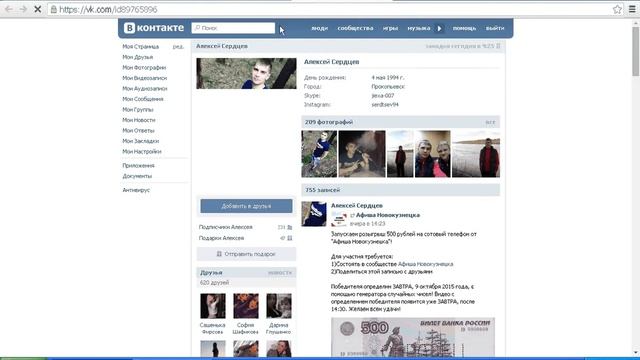640x360 pixels.
Task: Open Приложения in sidebar
Action: (138, 166)
